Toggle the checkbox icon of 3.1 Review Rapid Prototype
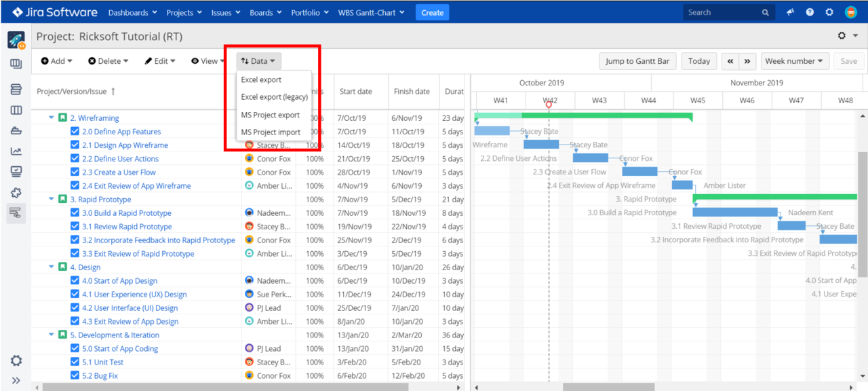 tap(75, 227)
